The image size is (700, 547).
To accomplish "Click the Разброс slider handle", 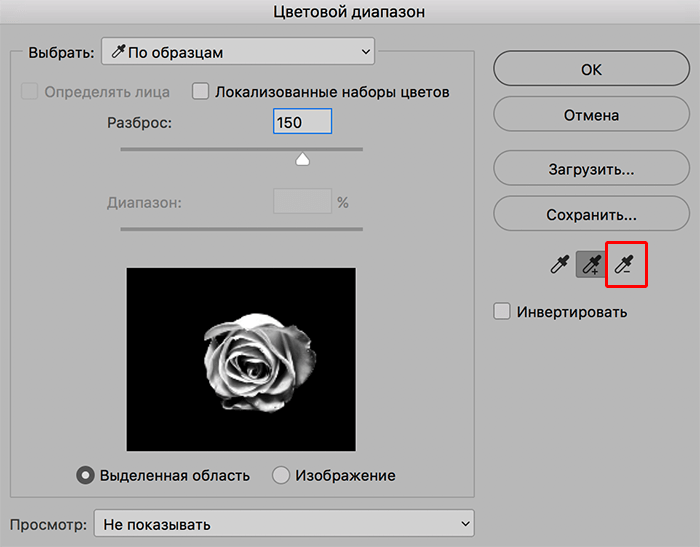I will 303,159.
